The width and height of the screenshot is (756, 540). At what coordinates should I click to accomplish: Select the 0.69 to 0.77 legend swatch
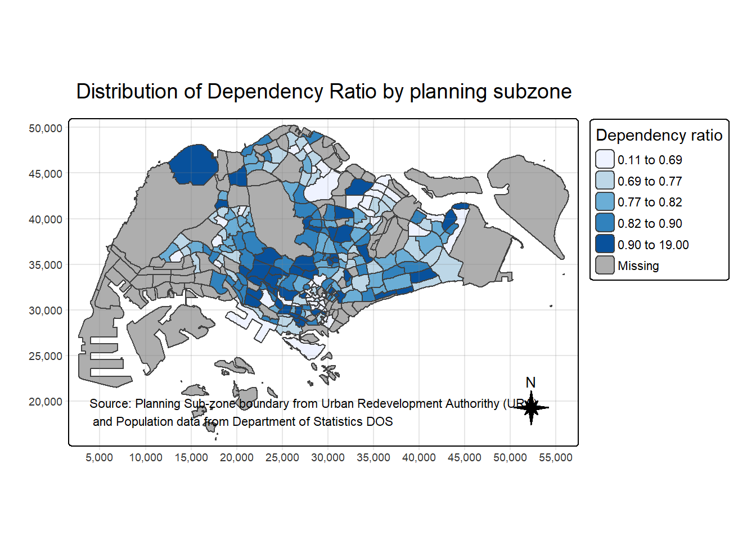(x=605, y=181)
